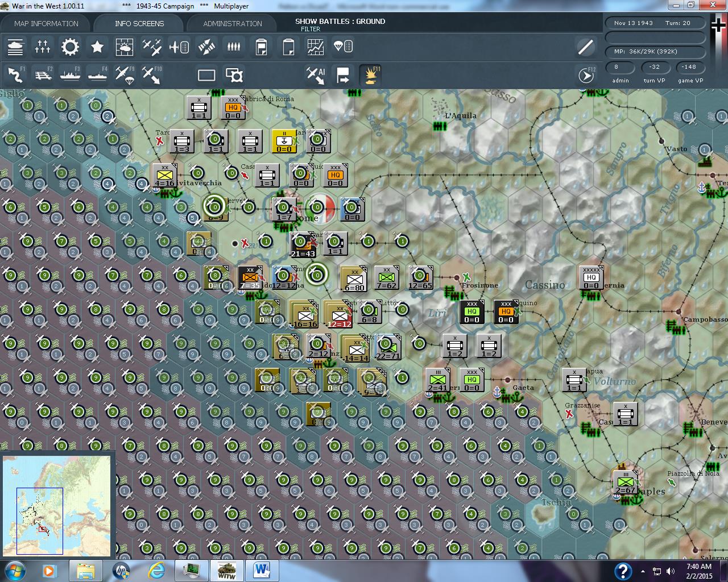Select the 2=41 green regiment counter

click(x=437, y=380)
